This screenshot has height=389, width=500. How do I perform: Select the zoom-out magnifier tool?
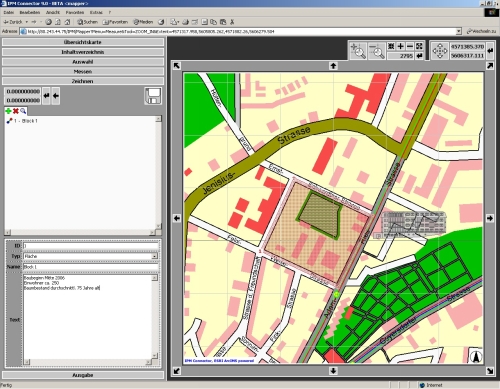[377, 51]
